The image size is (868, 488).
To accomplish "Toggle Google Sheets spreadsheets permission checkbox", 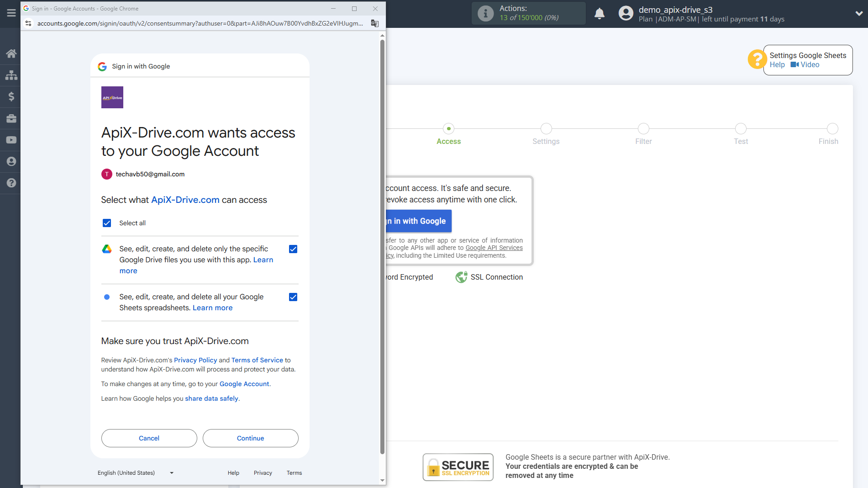I will (x=293, y=297).
